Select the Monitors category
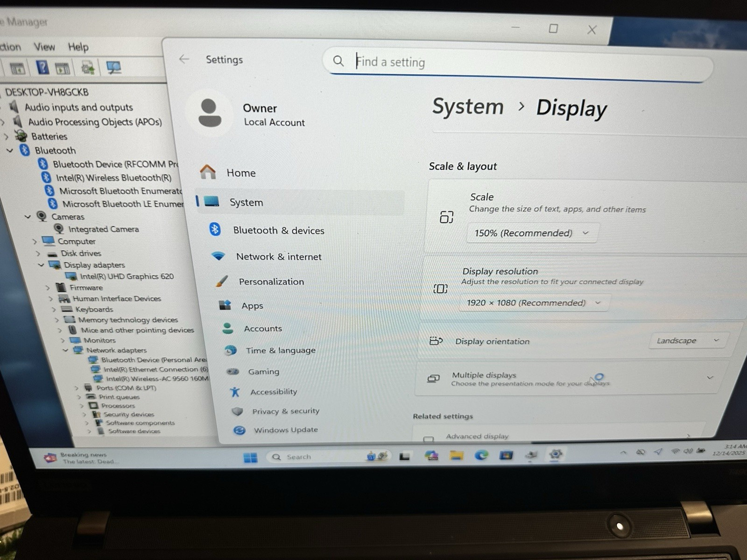 click(x=99, y=340)
